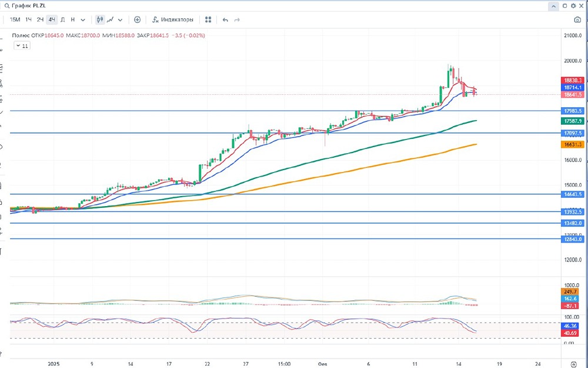Open chart settings gear icon
The image size is (588, 368).
coord(573,6)
